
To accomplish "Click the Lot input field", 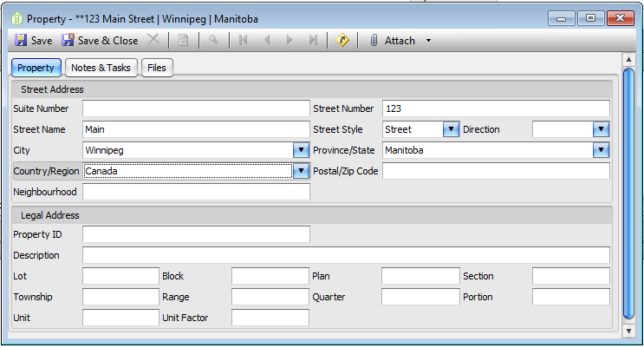I will tap(120, 276).
